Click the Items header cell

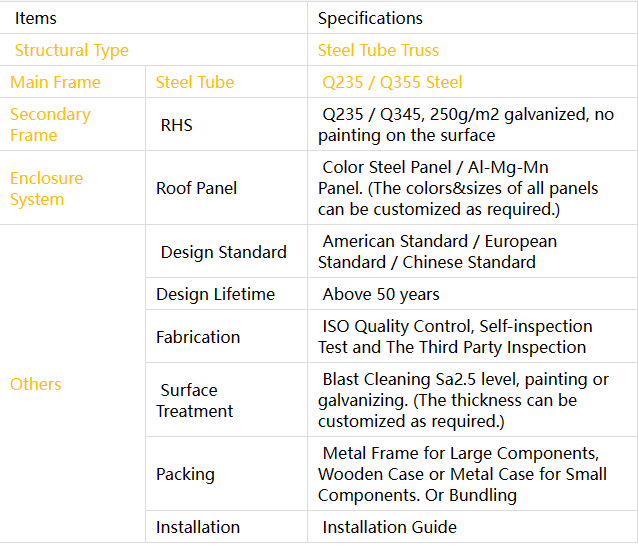(36, 18)
